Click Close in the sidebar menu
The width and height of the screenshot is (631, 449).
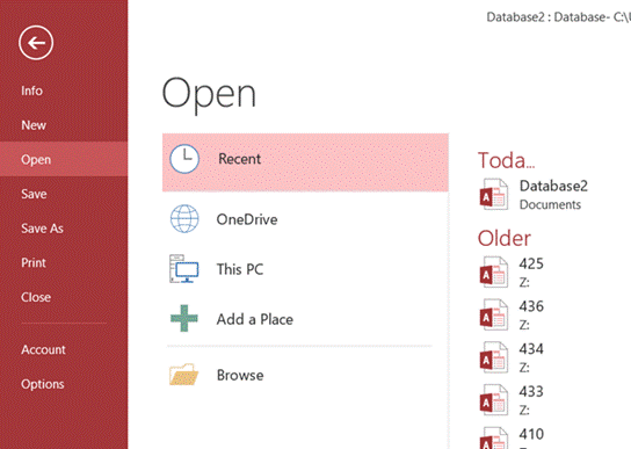[x=36, y=297]
